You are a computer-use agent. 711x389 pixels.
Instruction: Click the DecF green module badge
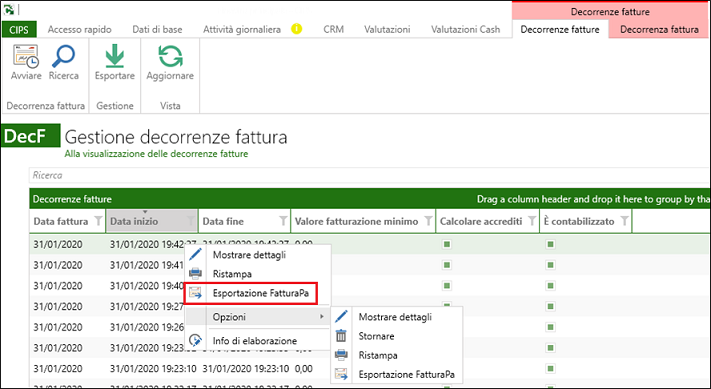click(30, 136)
